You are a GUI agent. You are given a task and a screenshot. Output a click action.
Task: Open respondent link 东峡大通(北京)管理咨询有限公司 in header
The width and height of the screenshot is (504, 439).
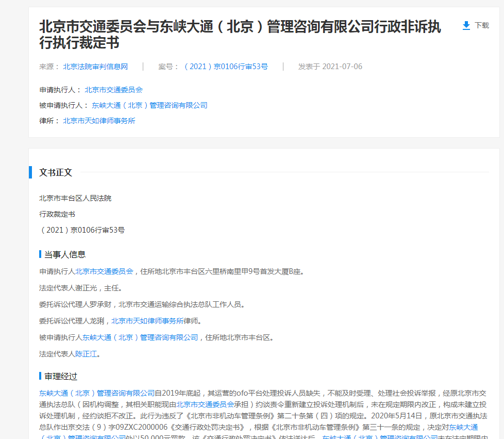[149, 105]
